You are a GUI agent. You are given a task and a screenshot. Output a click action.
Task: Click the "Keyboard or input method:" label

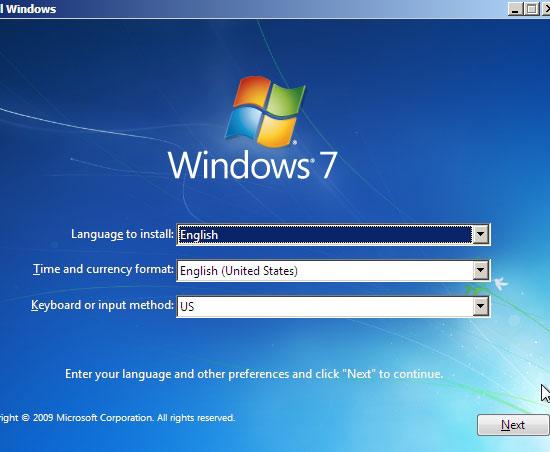point(102,305)
